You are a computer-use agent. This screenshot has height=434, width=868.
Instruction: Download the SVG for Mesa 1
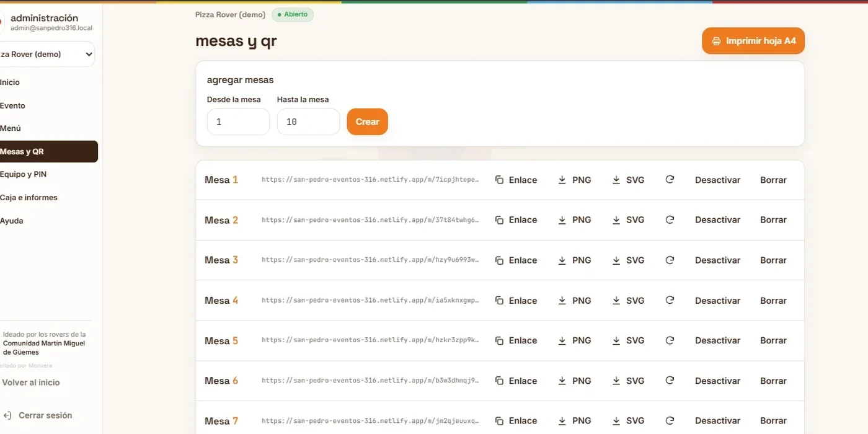(x=629, y=180)
